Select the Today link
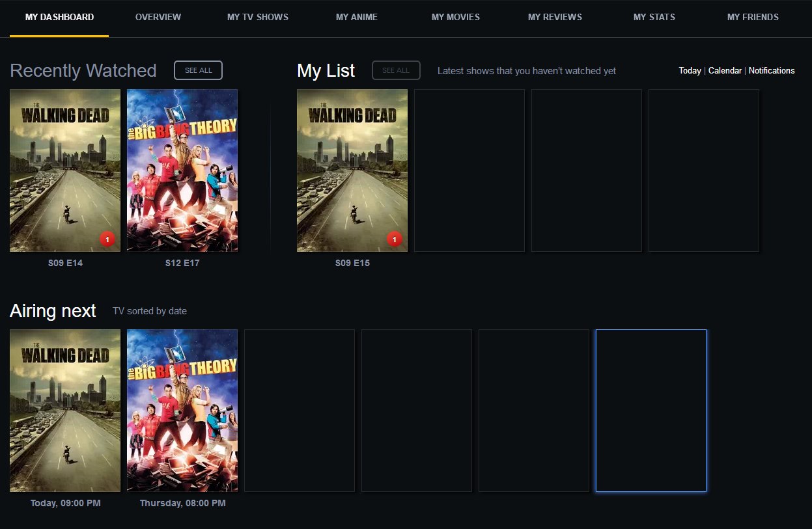Image resolution: width=812 pixels, height=529 pixels. coord(690,70)
